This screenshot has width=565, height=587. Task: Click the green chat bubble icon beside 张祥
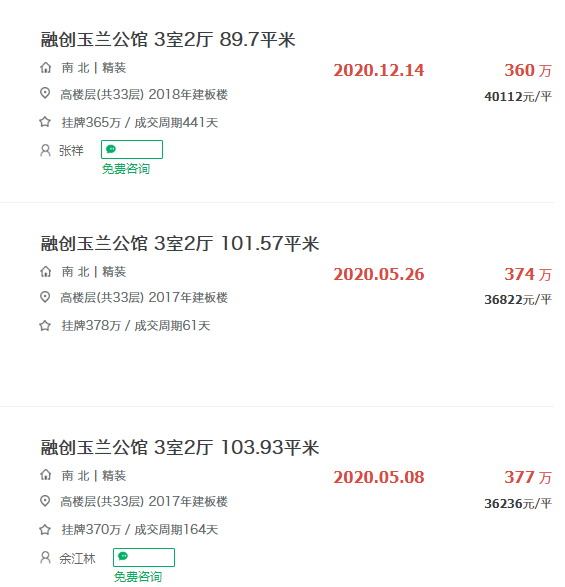[111, 149]
